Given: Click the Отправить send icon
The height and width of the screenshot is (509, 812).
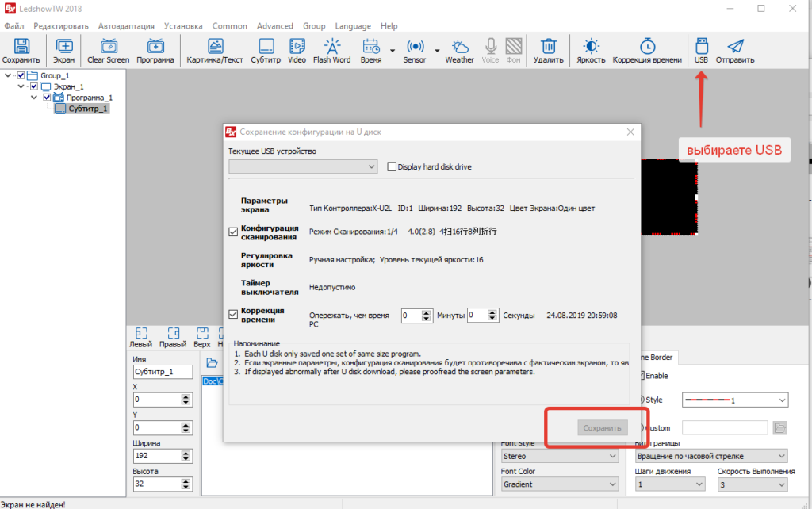Looking at the screenshot, I should (x=735, y=51).
